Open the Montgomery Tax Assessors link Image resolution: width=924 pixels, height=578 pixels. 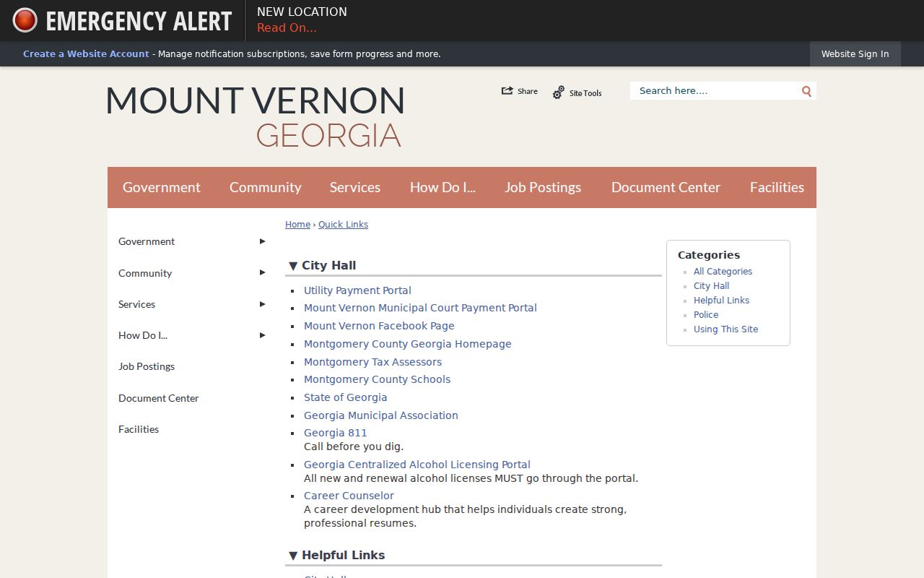pyautogui.click(x=372, y=362)
